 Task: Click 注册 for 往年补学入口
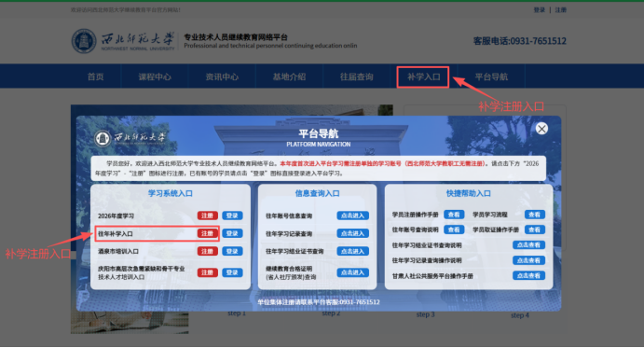[208, 233]
